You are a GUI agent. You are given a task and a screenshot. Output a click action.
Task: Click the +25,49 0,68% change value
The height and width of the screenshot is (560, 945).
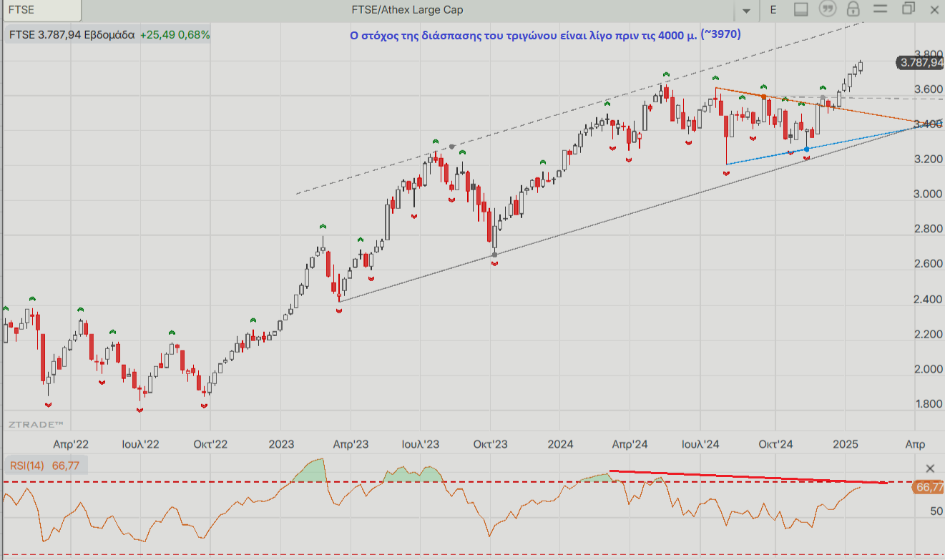coord(175,34)
